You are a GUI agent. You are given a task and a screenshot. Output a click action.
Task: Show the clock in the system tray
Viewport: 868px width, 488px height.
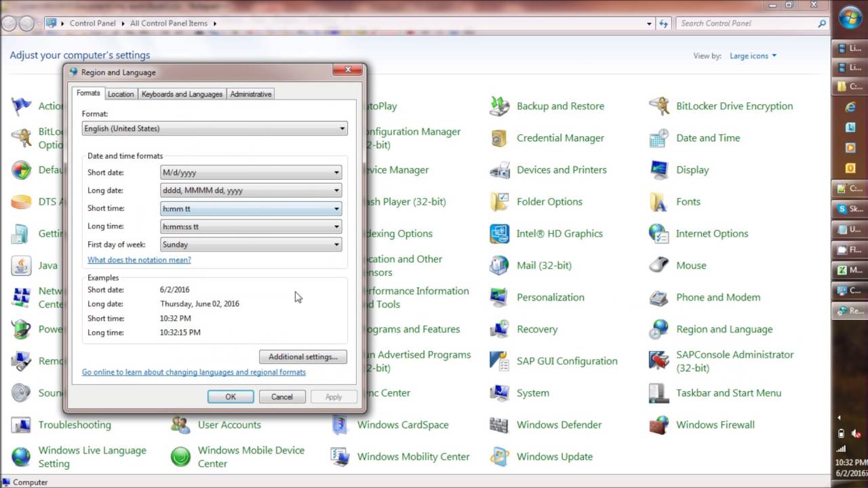coord(851,468)
